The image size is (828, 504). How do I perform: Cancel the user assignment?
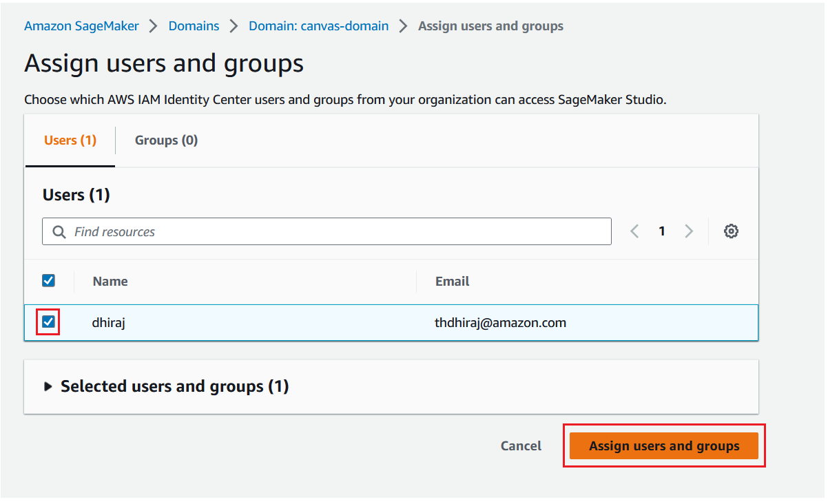point(521,446)
